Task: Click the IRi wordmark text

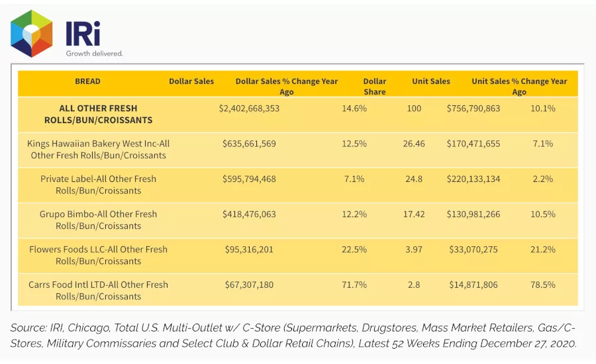Action: [83, 34]
